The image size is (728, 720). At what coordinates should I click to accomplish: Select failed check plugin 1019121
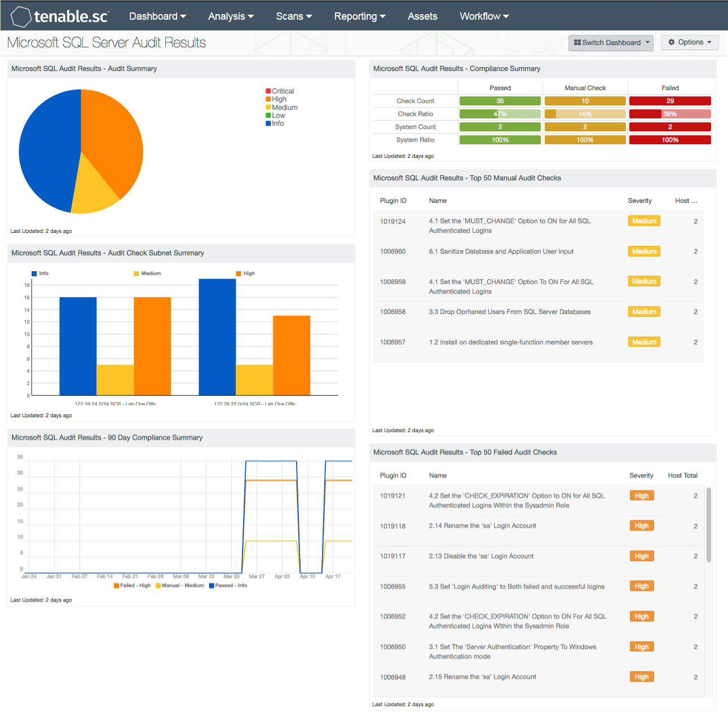[539, 501]
